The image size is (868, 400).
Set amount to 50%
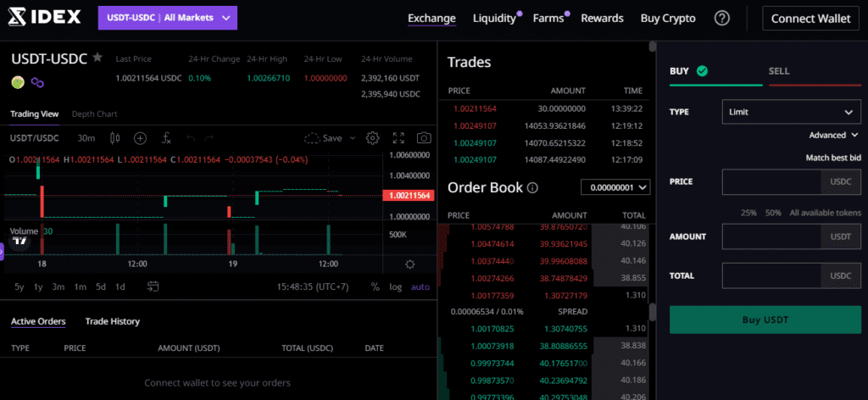pyautogui.click(x=773, y=213)
